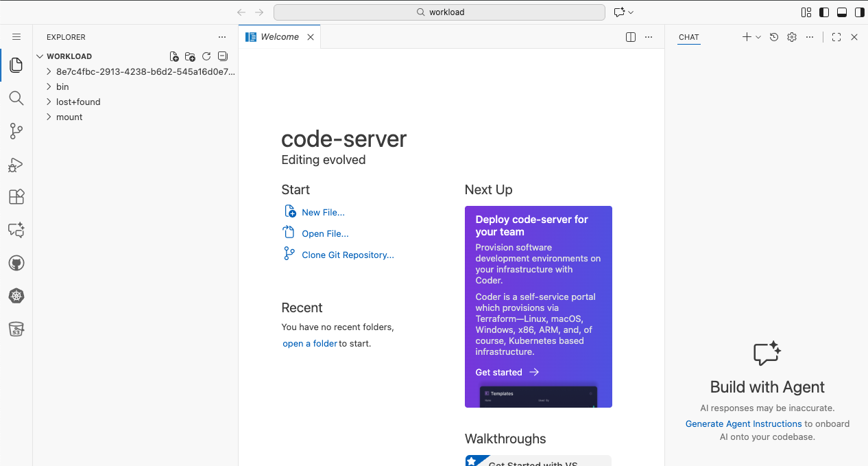868x466 pixels.
Task: Click the Walkthroughs section heading
Action: point(505,439)
